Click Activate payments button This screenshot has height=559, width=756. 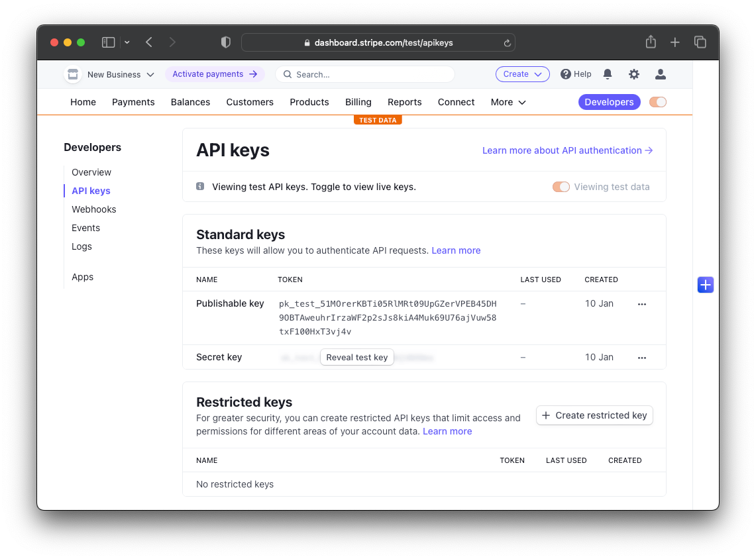[215, 74]
